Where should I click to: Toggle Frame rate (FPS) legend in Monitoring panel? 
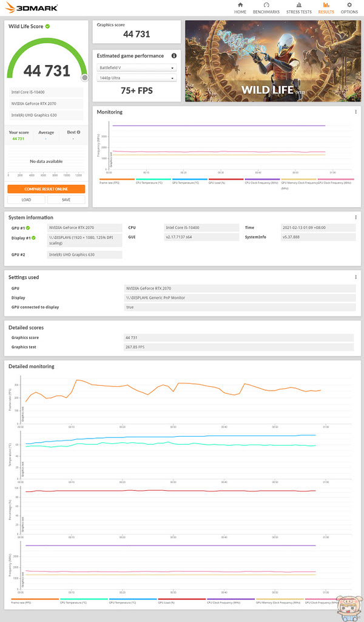point(117,181)
